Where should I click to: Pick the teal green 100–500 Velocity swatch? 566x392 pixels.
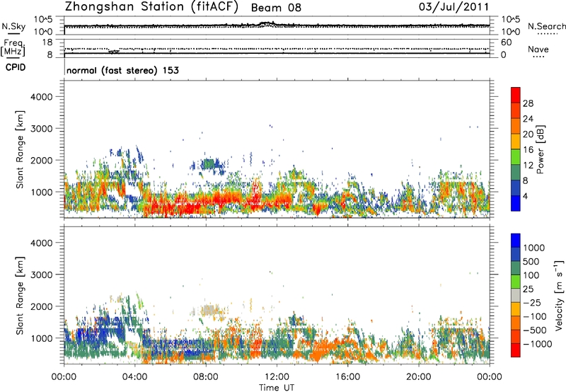coord(516,268)
